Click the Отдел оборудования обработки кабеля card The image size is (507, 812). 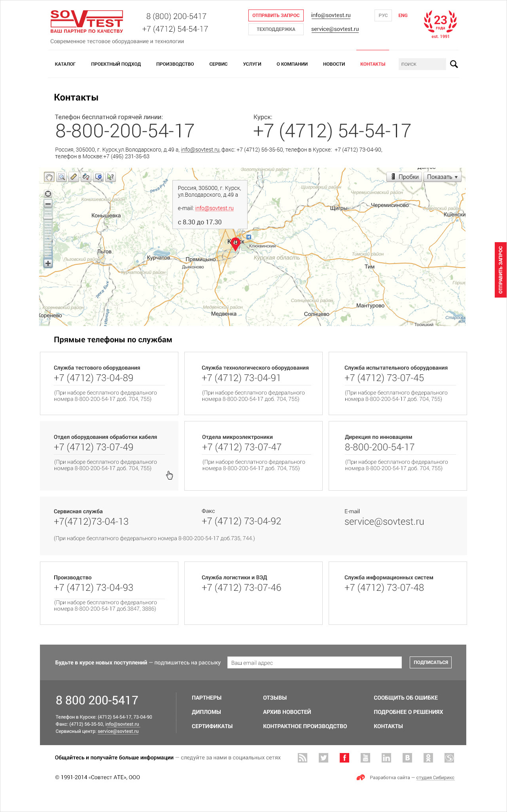point(109,456)
